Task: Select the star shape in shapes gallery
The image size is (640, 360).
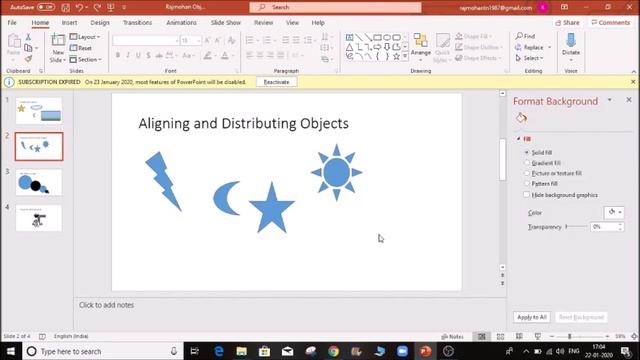Action: coord(396,57)
